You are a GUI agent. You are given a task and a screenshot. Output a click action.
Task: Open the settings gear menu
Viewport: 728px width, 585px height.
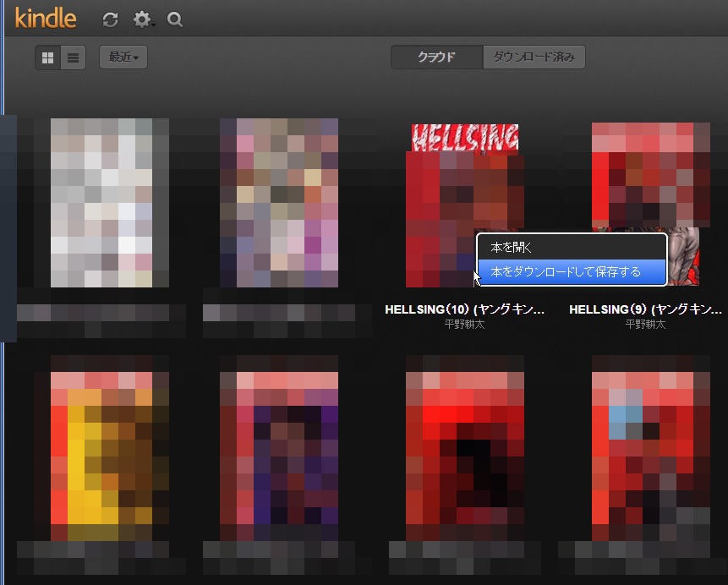pos(143,19)
